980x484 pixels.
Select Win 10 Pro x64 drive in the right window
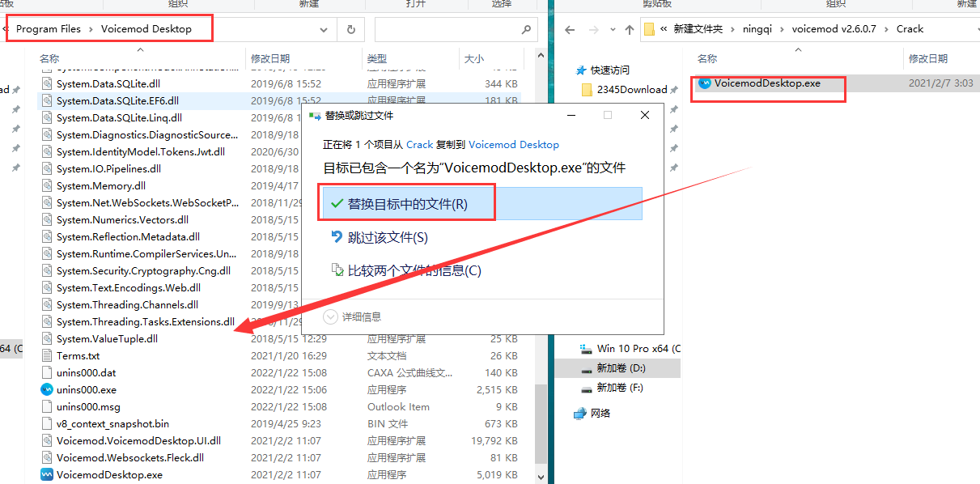tap(638, 349)
